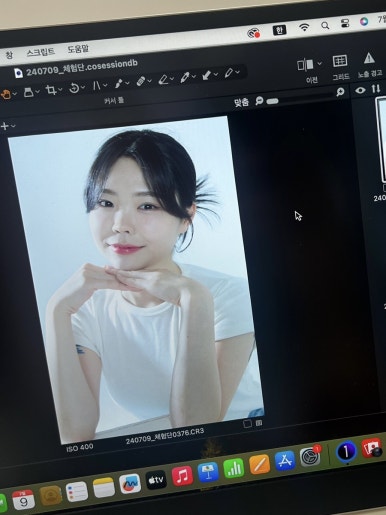This screenshot has width=386, height=515.
Task: Select the Eraser mask tool
Action: click(163, 79)
